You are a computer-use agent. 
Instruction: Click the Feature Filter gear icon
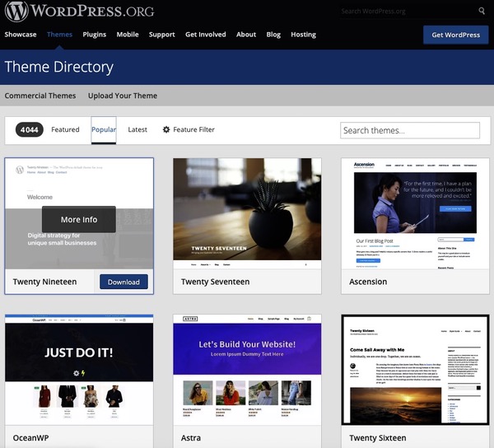point(166,129)
